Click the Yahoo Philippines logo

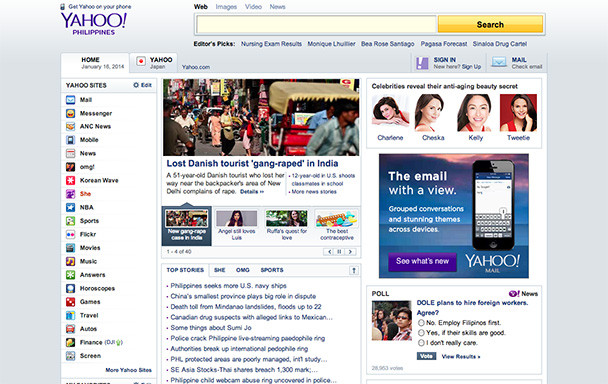coord(93,24)
